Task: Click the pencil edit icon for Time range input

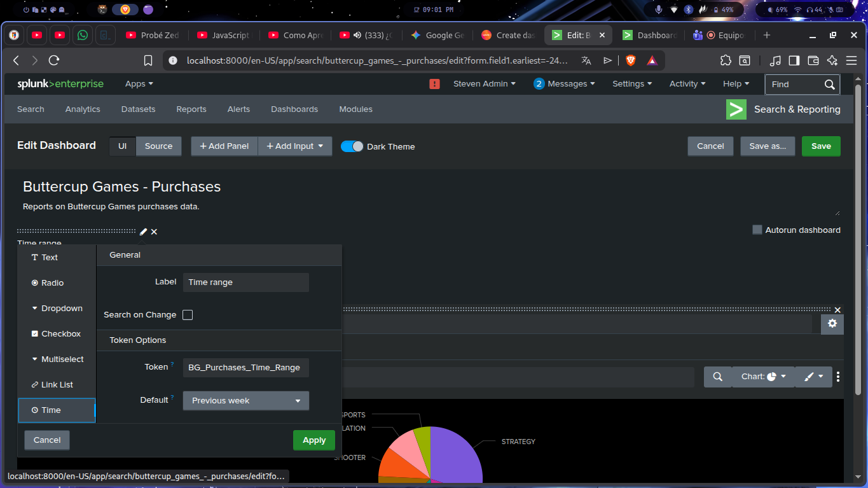Action: (x=143, y=232)
